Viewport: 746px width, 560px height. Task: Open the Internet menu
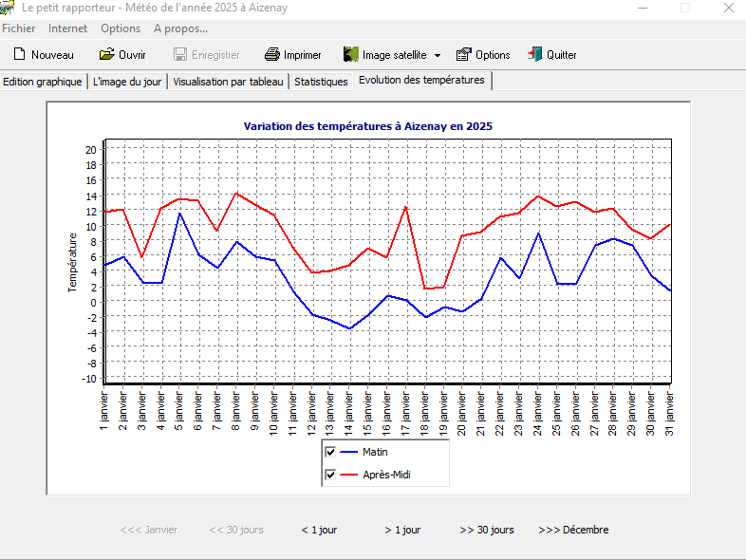[x=67, y=28]
